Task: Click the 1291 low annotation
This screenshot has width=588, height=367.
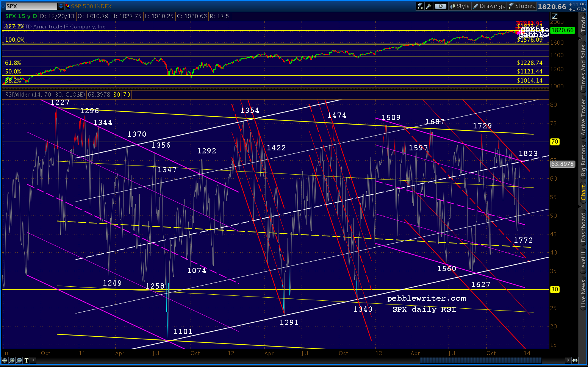Action: coord(289,322)
